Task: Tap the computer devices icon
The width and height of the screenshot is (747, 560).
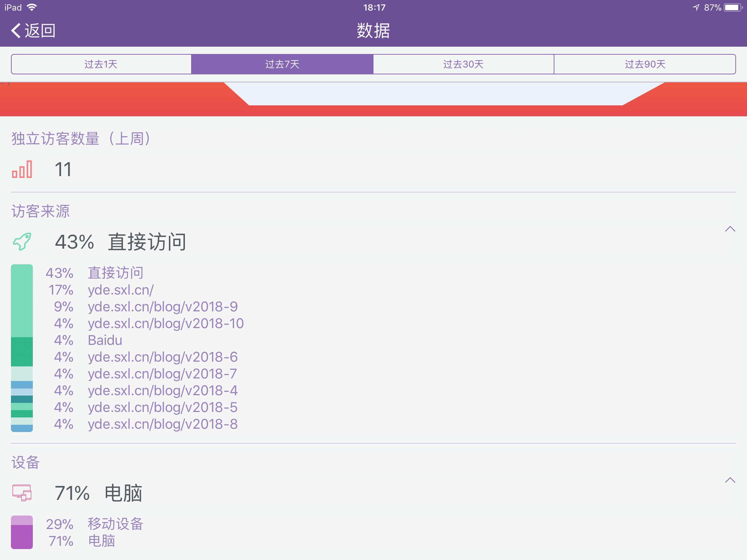Action: (x=22, y=493)
